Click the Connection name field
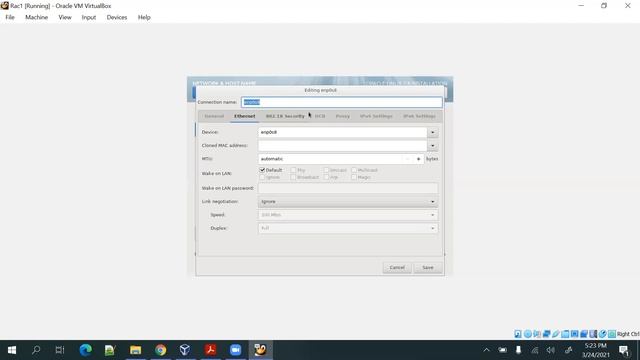 (x=342, y=102)
